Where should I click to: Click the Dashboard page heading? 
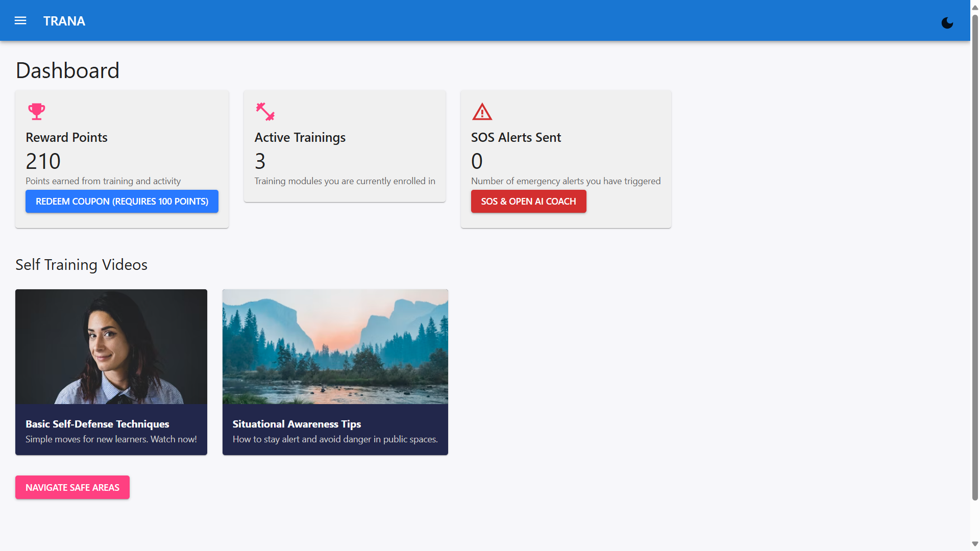point(67,70)
